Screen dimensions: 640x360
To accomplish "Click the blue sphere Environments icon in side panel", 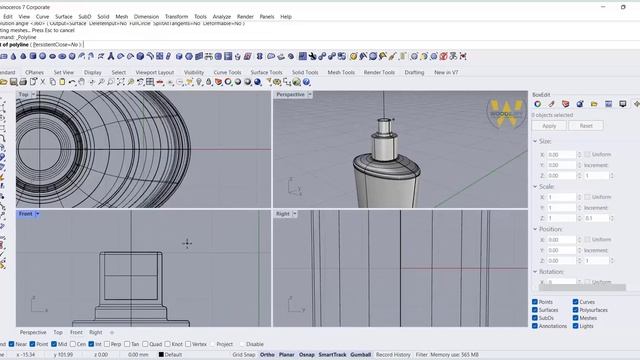I will [580, 104].
